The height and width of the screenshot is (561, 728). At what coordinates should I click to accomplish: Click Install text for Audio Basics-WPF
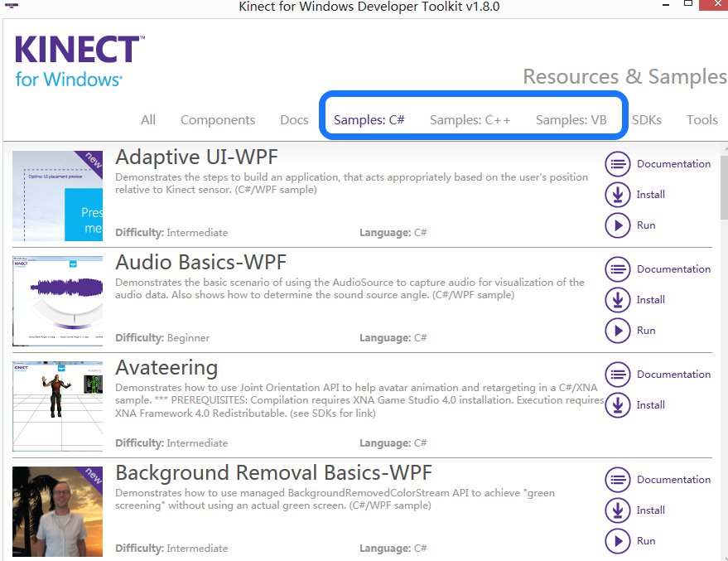[650, 300]
